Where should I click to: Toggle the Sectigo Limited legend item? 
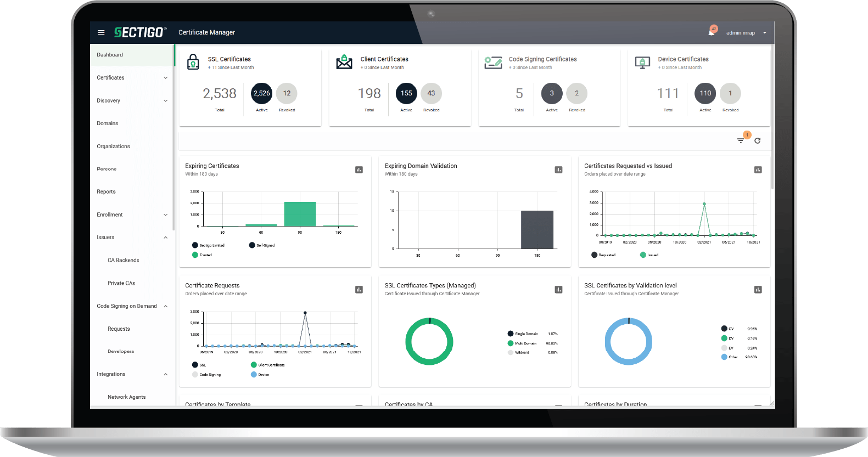(x=209, y=245)
